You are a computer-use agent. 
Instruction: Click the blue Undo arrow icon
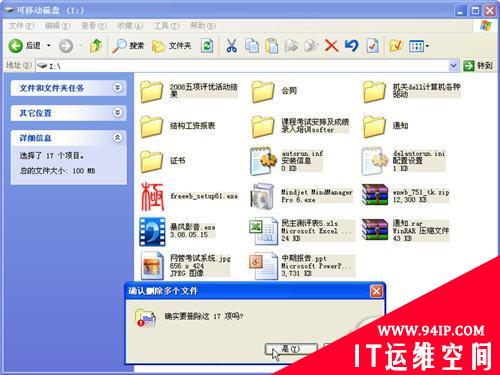click(x=351, y=46)
